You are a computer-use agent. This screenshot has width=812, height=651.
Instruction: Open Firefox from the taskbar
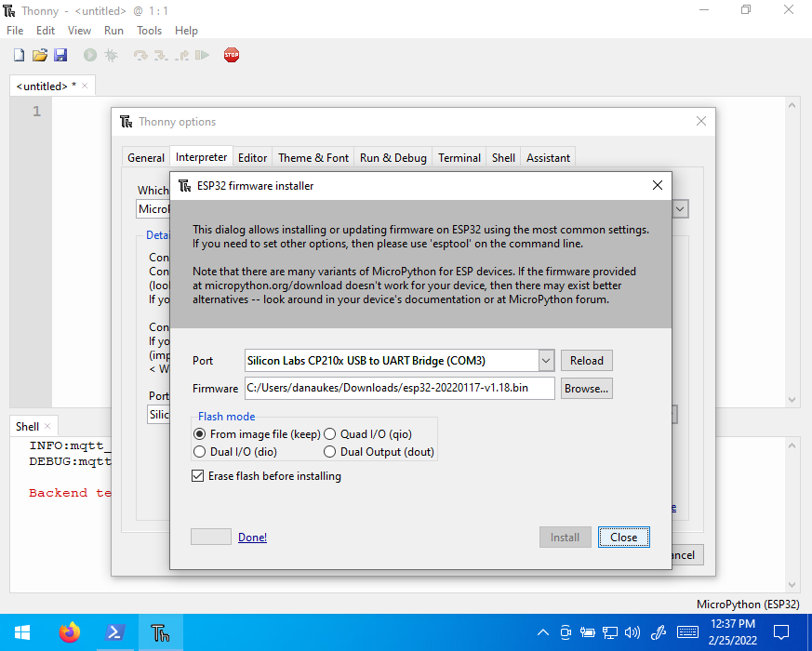(70, 632)
